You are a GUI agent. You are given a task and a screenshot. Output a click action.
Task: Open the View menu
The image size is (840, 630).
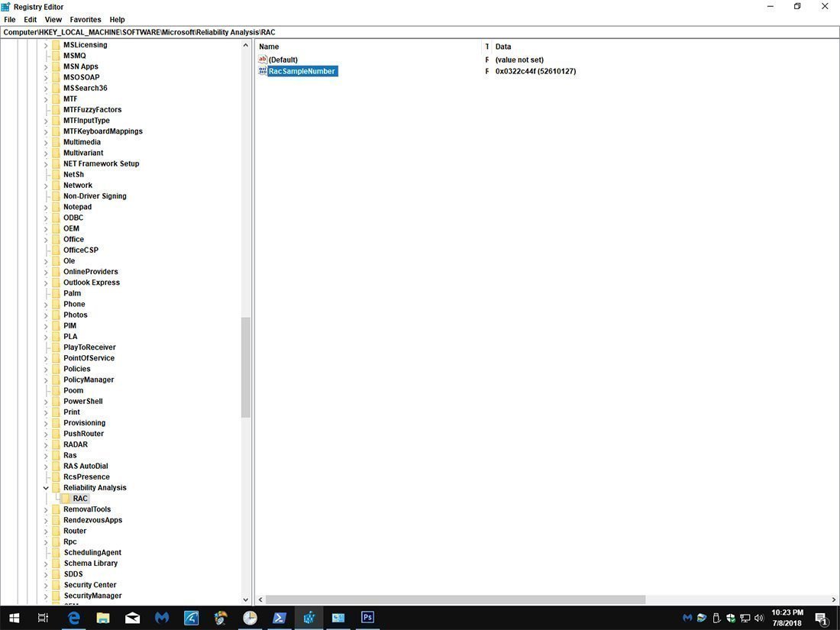click(x=53, y=19)
